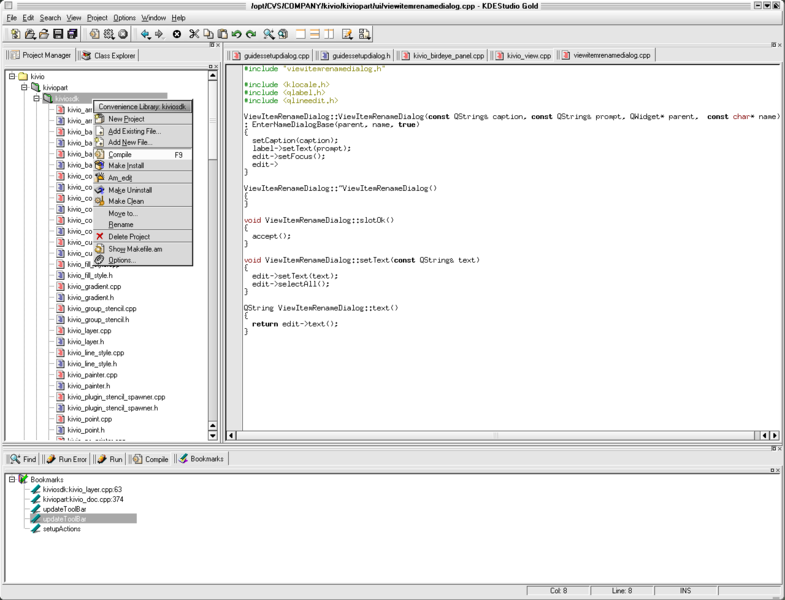Select kivio_gradient.cpp in the project tree
Screen dimensions: 785x600
click(94, 286)
